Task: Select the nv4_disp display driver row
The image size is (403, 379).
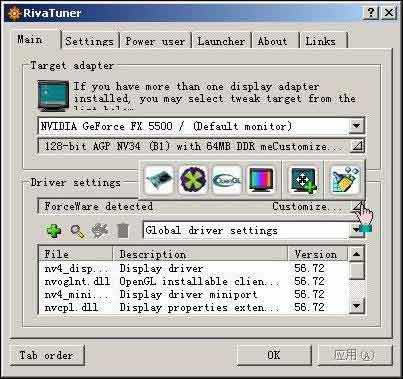Action: click(x=193, y=268)
